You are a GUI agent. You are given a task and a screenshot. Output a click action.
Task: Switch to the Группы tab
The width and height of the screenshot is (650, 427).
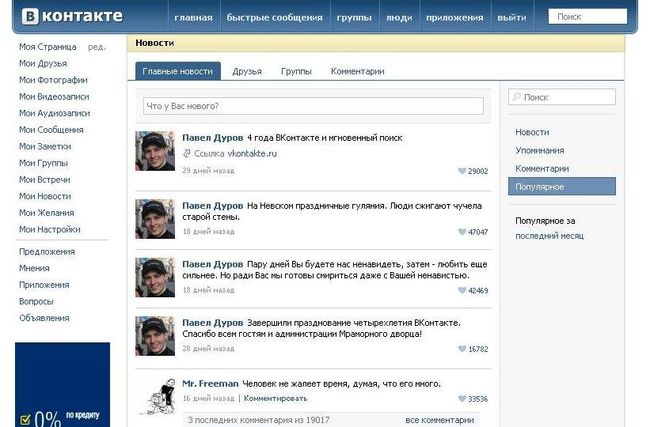[x=296, y=71]
